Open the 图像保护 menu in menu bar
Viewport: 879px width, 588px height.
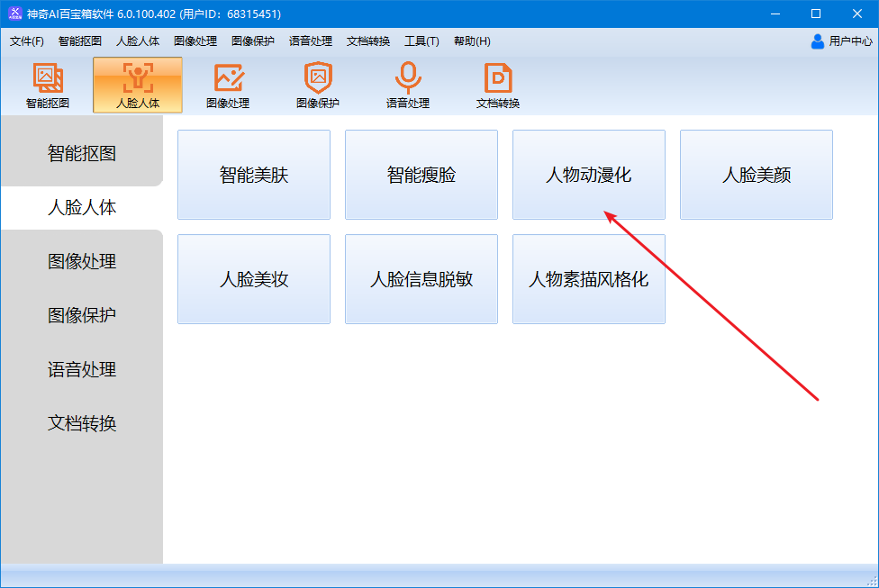(253, 41)
